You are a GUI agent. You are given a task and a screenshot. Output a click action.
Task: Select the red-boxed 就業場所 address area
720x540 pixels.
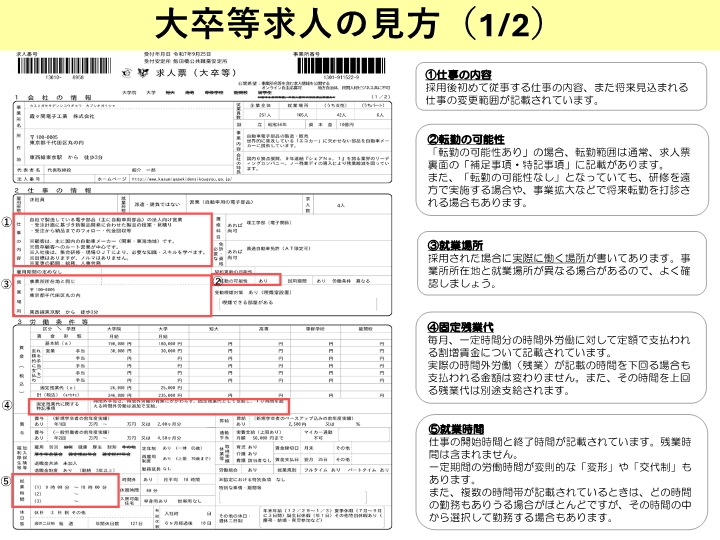click(x=112, y=296)
